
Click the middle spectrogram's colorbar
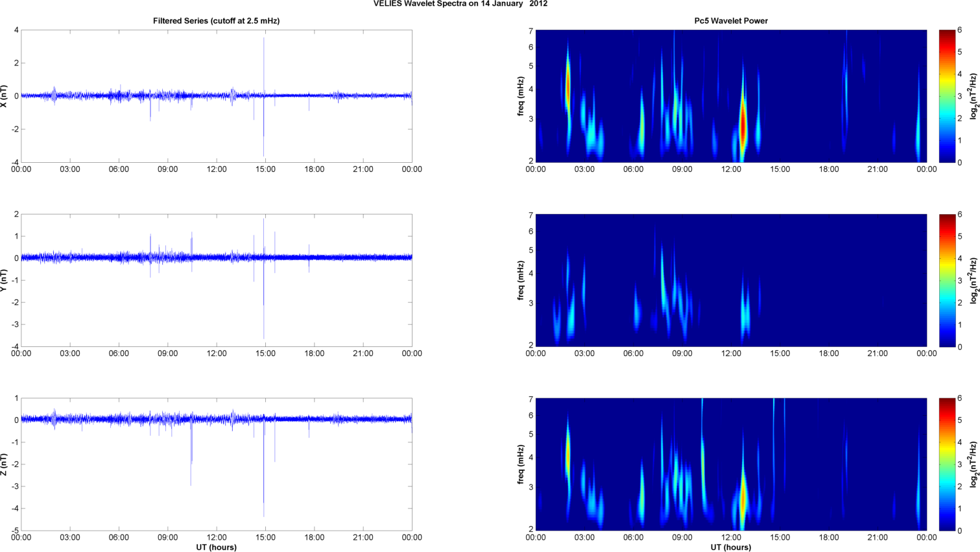coord(947,280)
